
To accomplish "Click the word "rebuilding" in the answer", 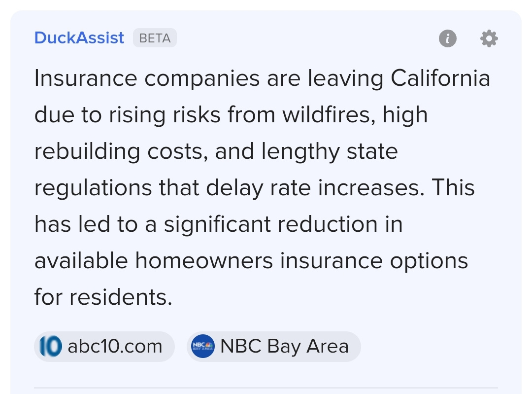I will (87, 151).
